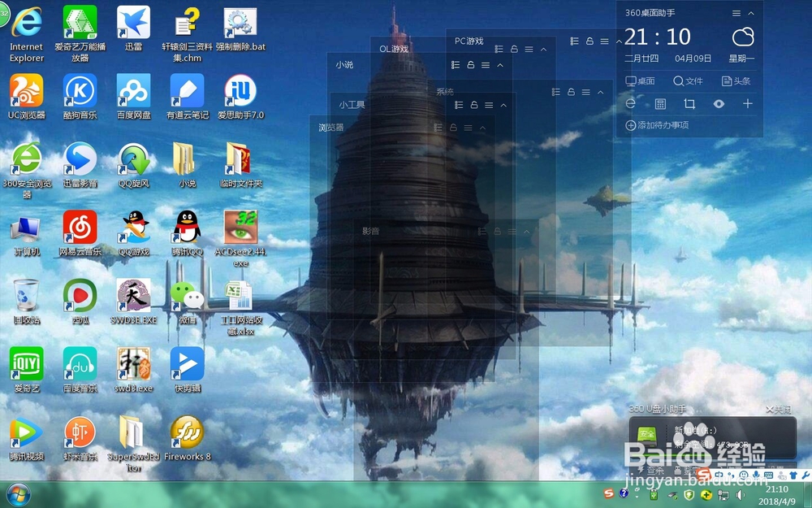Open the calculator icon in 360桌面助手
This screenshot has height=508, width=812.
[660, 104]
